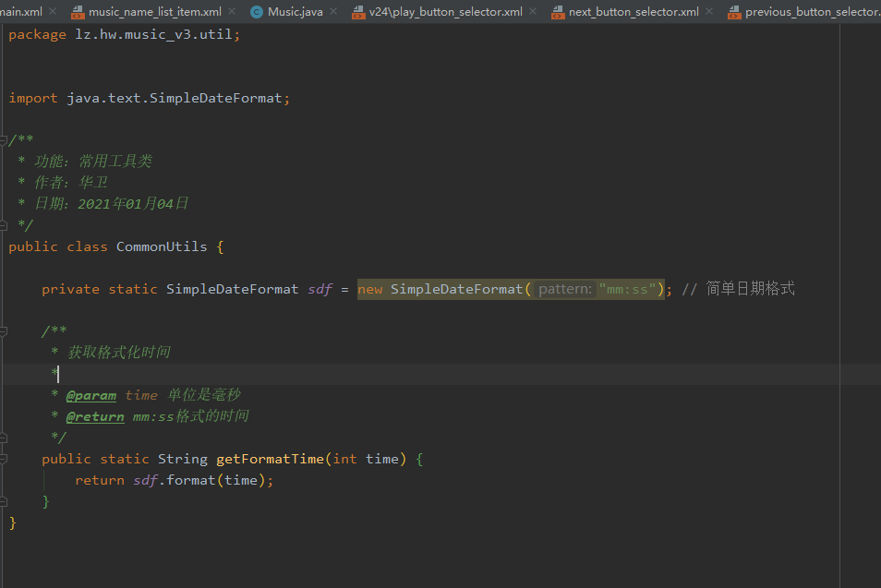
Task: Click the 'import' keyword
Action: (33, 98)
